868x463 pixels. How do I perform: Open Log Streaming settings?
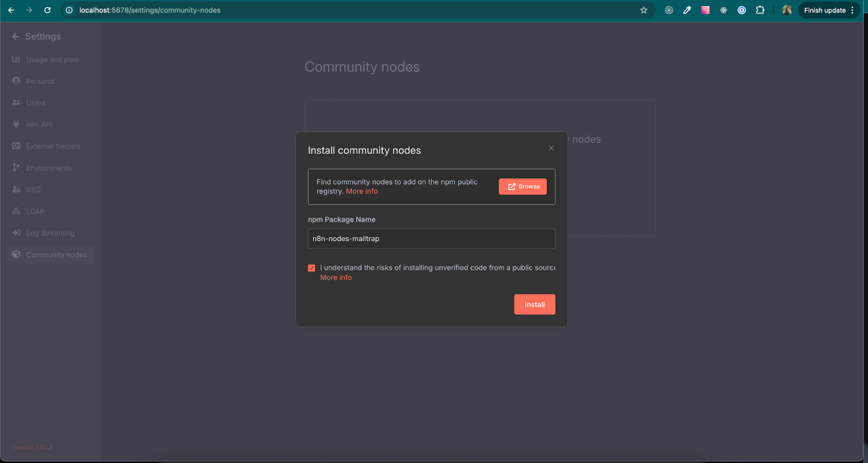click(50, 233)
